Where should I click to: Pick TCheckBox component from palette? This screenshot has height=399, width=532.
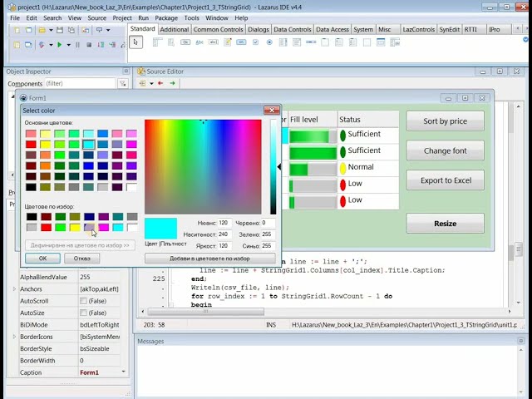coord(255,42)
